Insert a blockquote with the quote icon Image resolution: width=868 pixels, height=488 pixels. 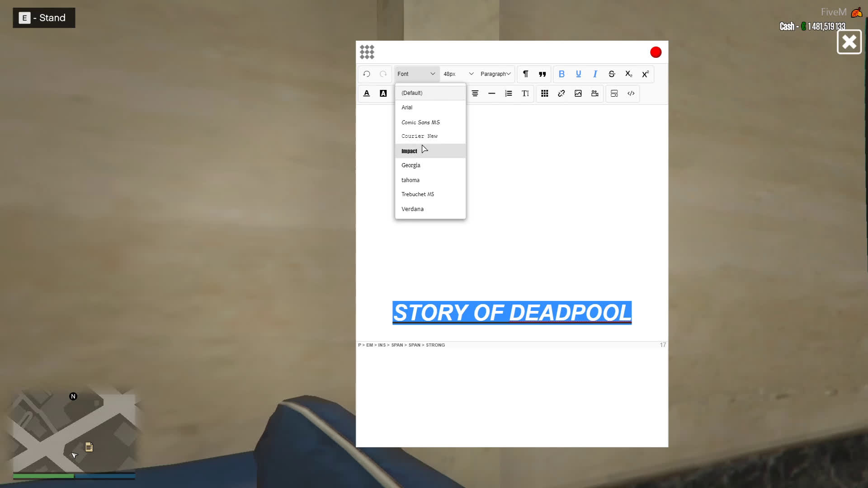(x=542, y=74)
